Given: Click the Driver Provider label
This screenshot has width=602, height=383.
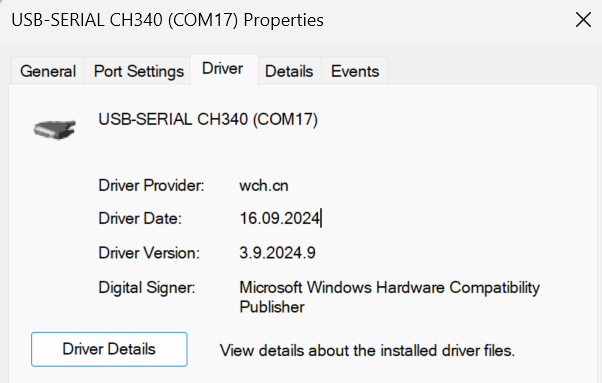Looking at the screenshot, I should 151,186.
